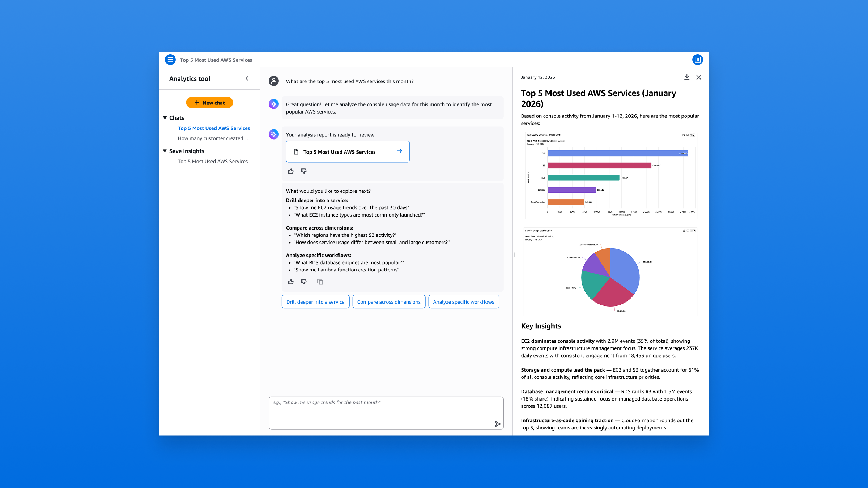The width and height of the screenshot is (868, 488).
Task: Send the chat message
Action: point(498,424)
